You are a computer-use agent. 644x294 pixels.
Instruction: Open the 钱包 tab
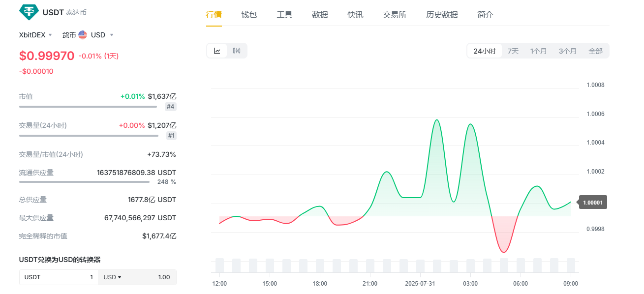coord(249,15)
